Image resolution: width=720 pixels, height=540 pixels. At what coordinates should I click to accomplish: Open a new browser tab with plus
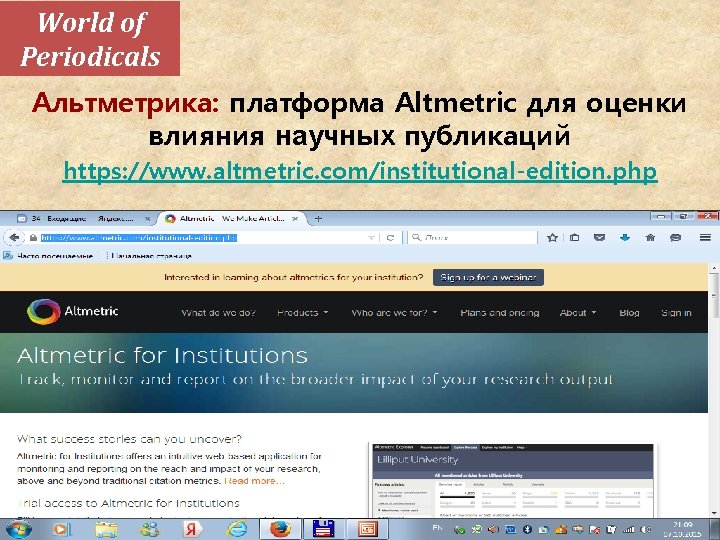pos(318,219)
